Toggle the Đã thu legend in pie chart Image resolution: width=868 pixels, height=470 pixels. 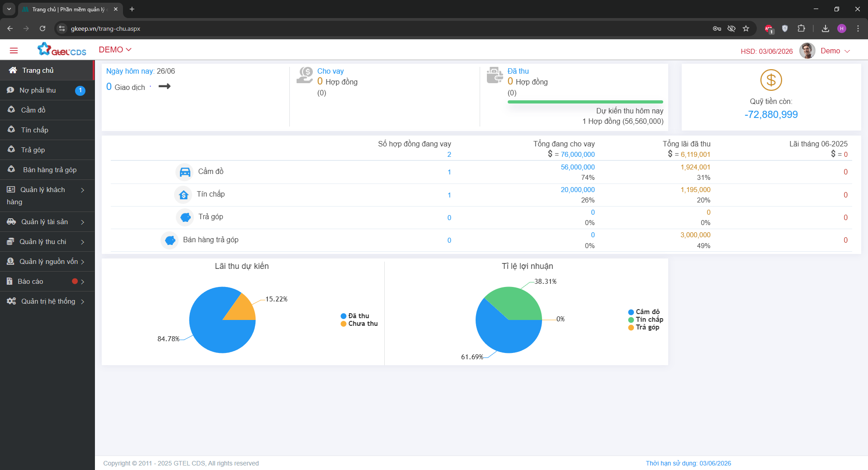[x=355, y=316]
